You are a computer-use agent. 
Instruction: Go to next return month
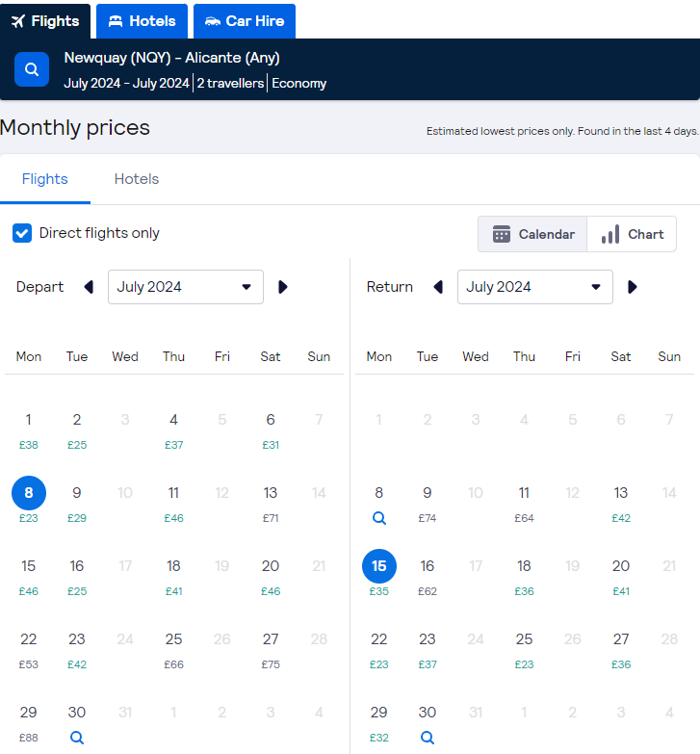[x=633, y=287]
